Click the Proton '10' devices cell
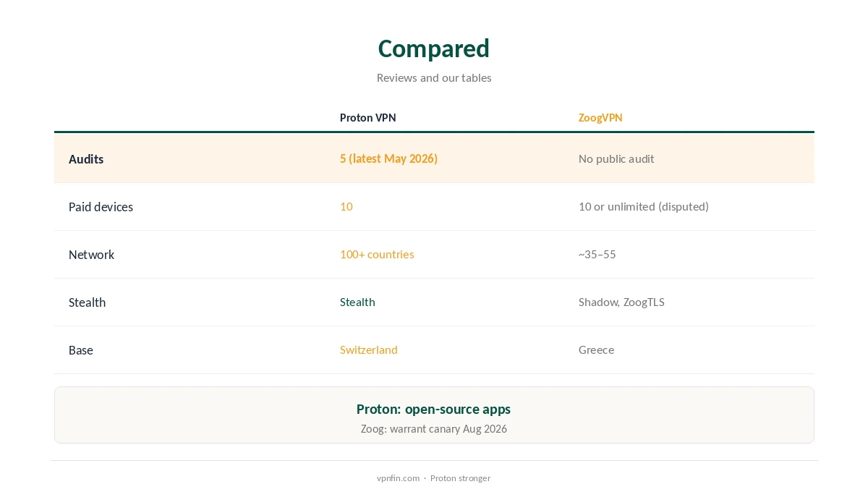The width and height of the screenshot is (868, 492). click(346, 206)
